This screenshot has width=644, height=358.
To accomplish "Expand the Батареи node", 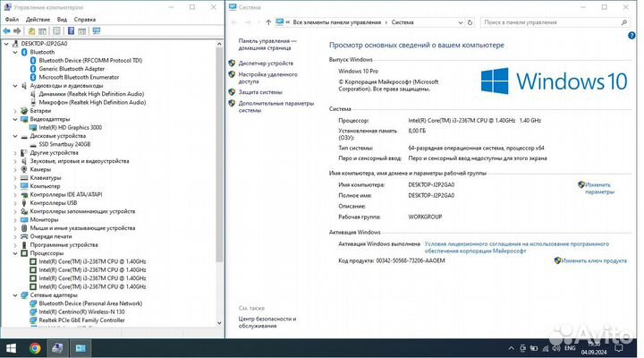I will tap(15, 111).
